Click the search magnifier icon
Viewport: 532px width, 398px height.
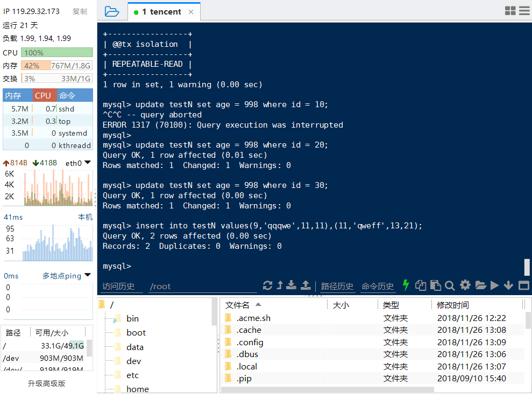tap(450, 285)
